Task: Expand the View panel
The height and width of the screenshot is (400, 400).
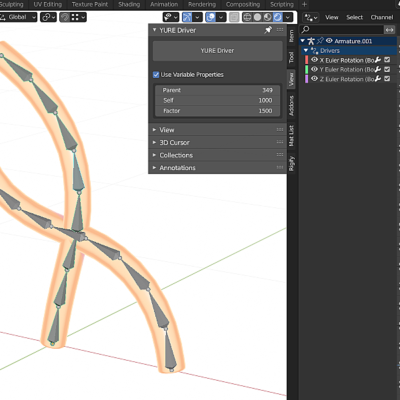Action: point(217,130)
